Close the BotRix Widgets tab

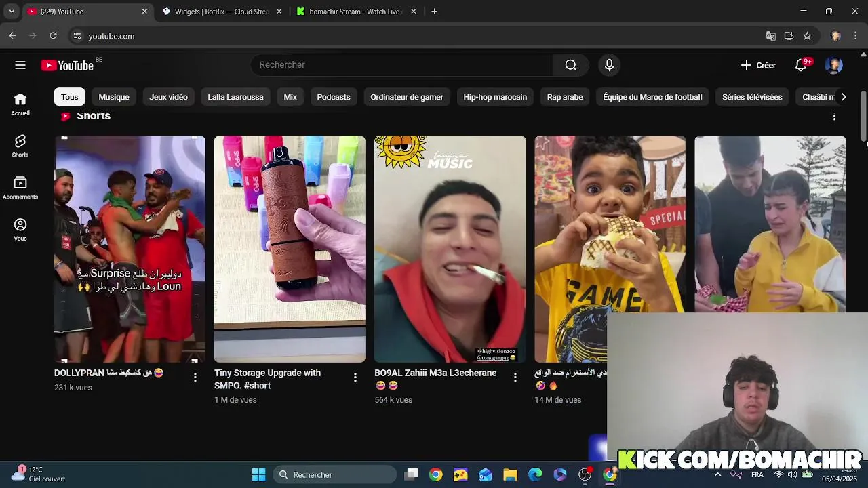pos(279,12)
